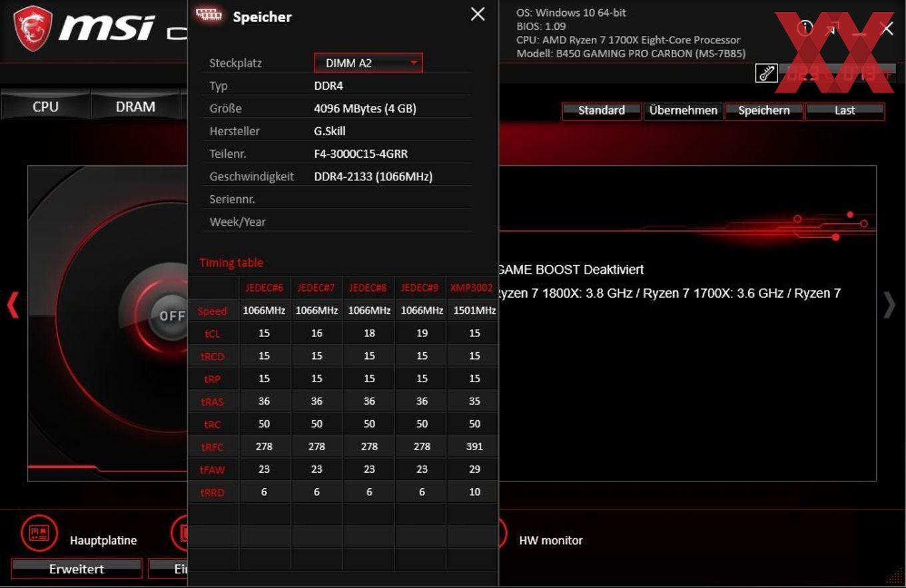Select the speed value DDR4-2133 (1066MHz)
The image size is (906, 588).
373,176
